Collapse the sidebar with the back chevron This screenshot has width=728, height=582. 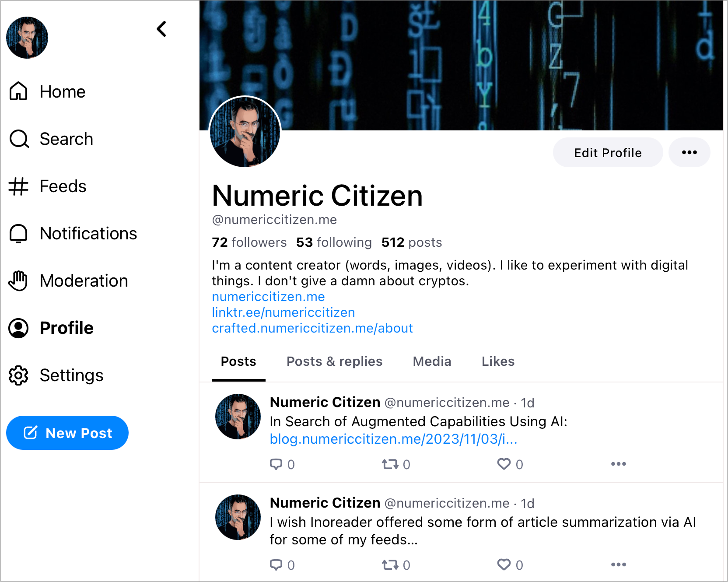(161, 29)
